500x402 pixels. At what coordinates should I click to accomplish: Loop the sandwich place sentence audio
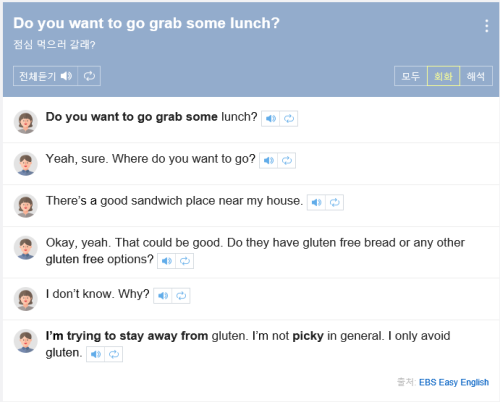(x=335, y=202)
